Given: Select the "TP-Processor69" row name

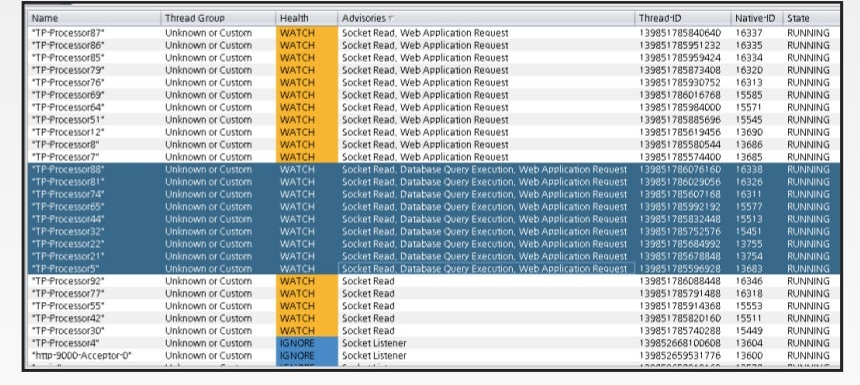Looking at the screenshot, I should click(x=68, y=95).
